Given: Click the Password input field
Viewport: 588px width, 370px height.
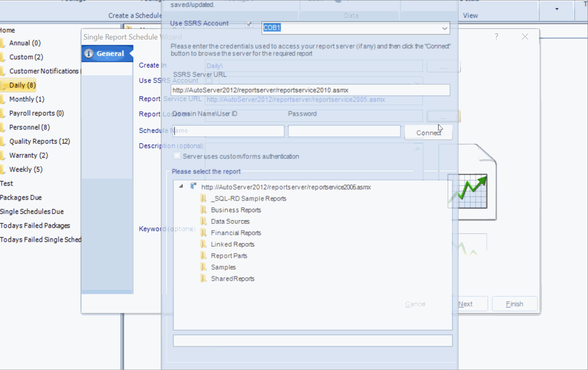Looking at the screenshot, I should (344, 131).
